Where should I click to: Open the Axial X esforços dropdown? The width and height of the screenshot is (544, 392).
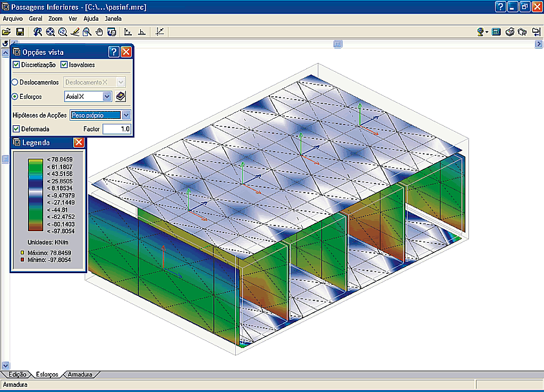pyautogui.click(x=107, y=96)
